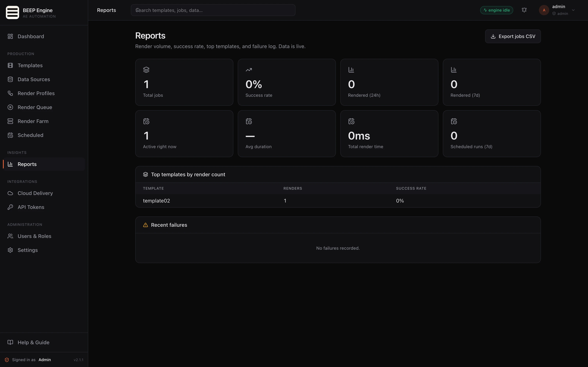
Task: Open Render Profiles
Action: coord(44,93)
